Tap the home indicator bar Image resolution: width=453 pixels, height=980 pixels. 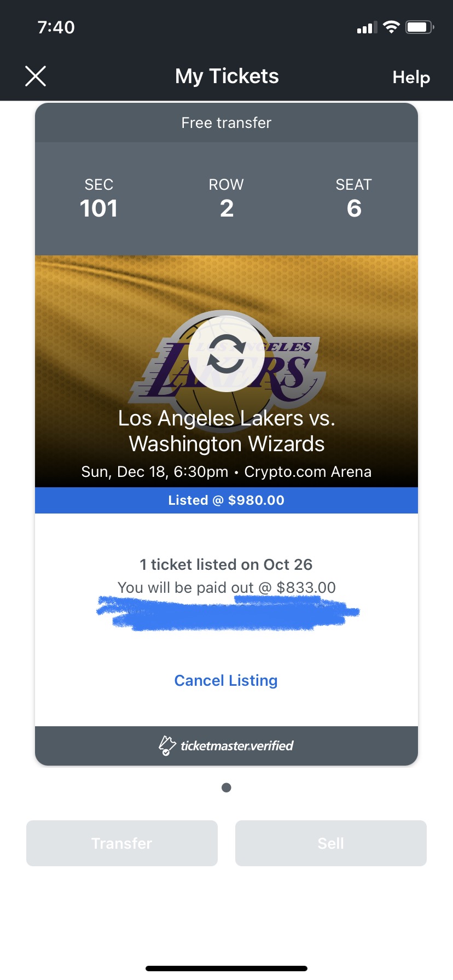(226, 969)
